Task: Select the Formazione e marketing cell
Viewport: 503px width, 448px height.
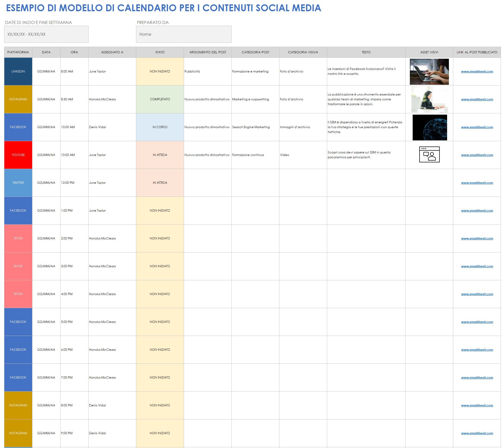Action: tap(255, 71)
